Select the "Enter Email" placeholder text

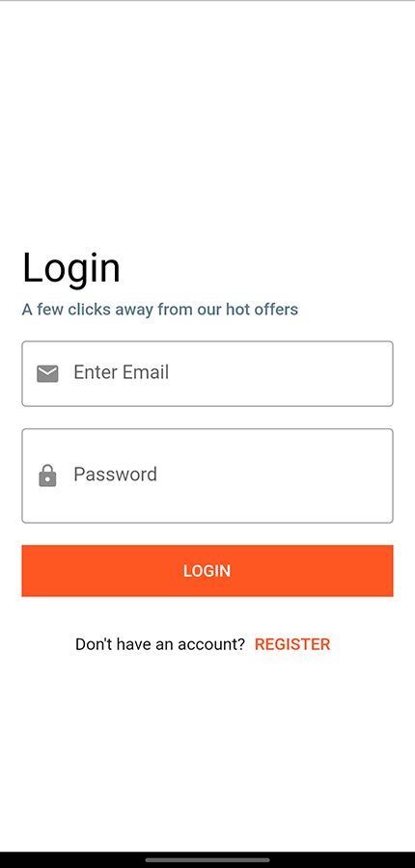pyautogui.click(x=121, y=372)
